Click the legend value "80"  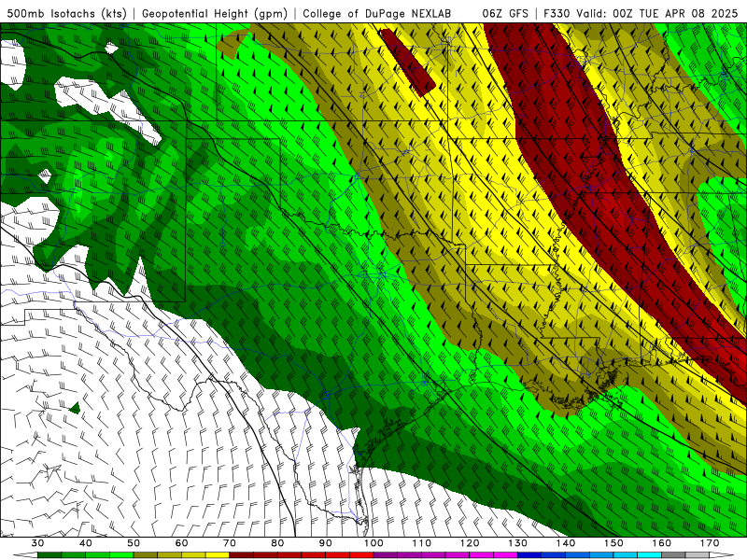[x=277, y=543]
